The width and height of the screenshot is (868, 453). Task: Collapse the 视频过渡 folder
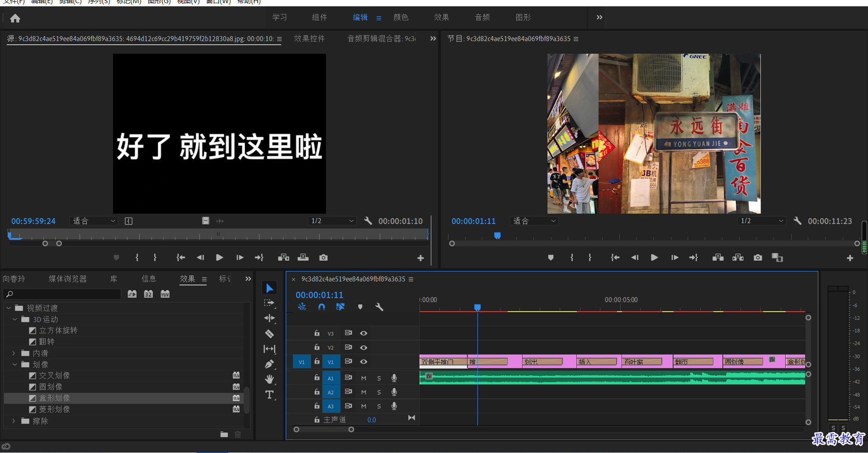point(9,308)
